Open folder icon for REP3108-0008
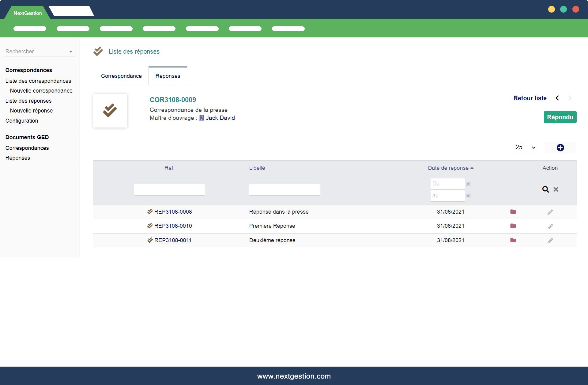This screenshot has width=588, height=385. click(513, 212)
